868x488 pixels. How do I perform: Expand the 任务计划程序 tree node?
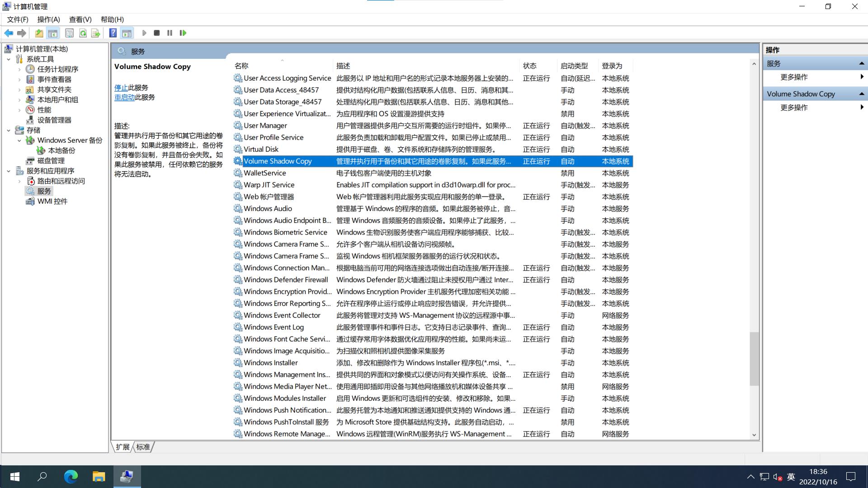[x=19, y=69]
